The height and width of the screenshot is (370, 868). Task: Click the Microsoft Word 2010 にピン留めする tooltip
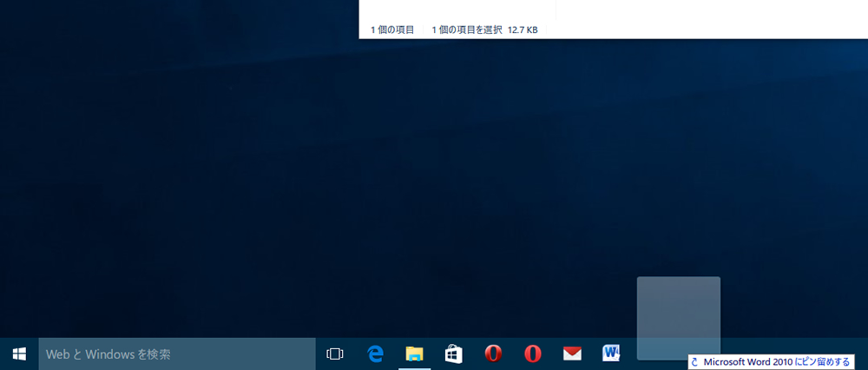coord(771,361)
